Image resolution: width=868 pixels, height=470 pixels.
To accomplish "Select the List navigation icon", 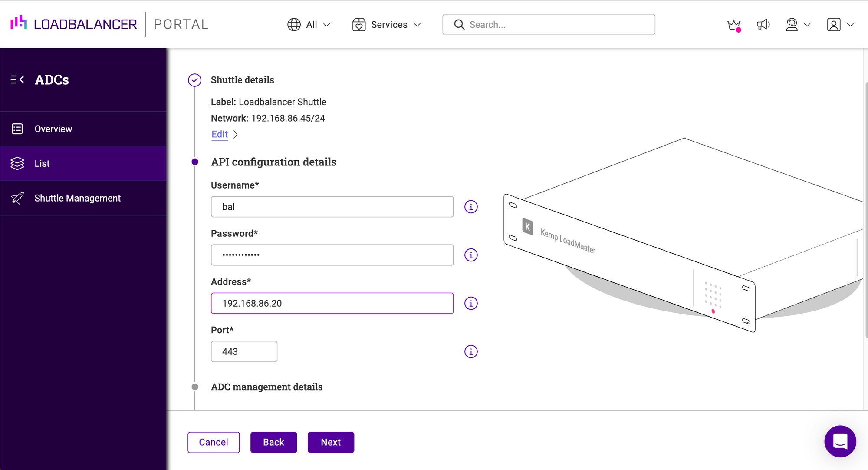I will (17, 163).
